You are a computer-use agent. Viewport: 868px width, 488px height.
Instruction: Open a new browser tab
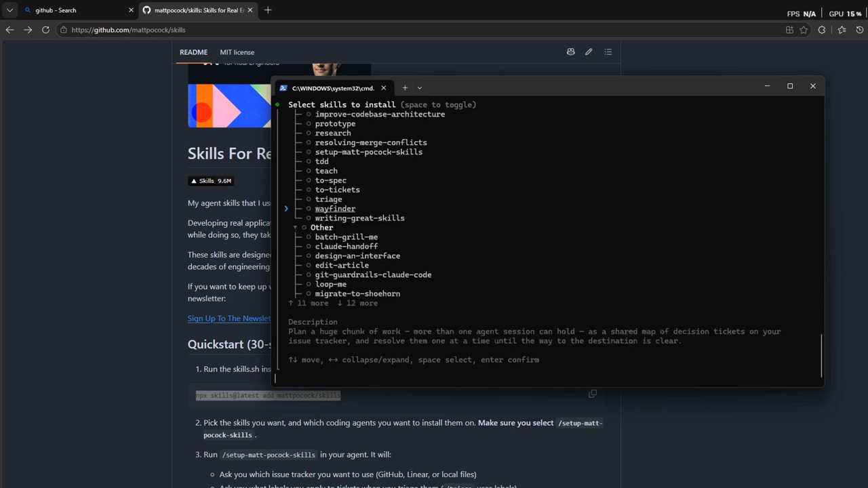click(x=268, y=10)
